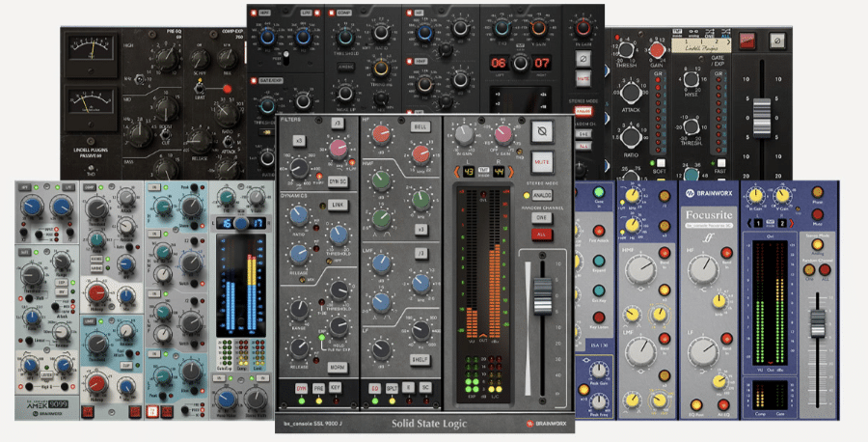Click the x3 button in SSL Filters
This screenshot has width=868, height=442.
point(299,141)
